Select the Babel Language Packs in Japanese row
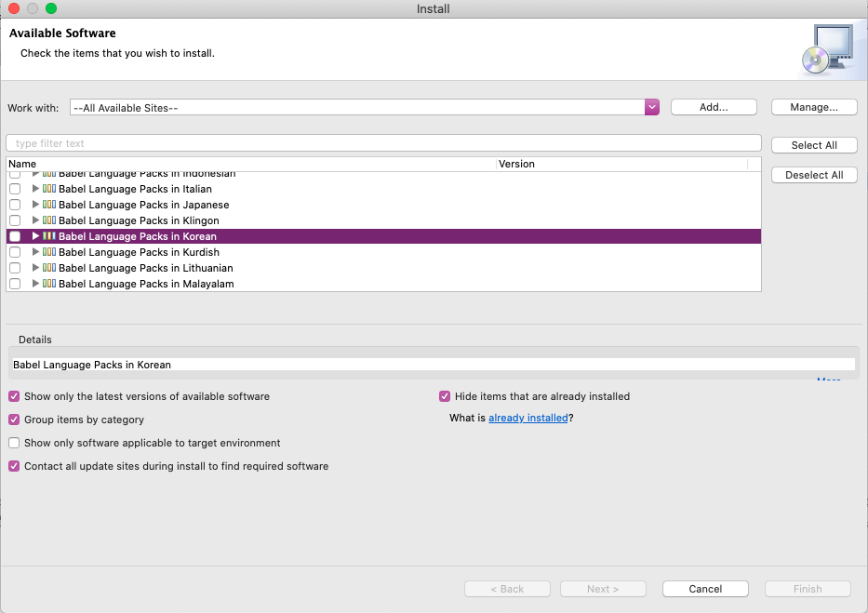The image size is (868, 613). pyautogui.click(x=383, y=205)
